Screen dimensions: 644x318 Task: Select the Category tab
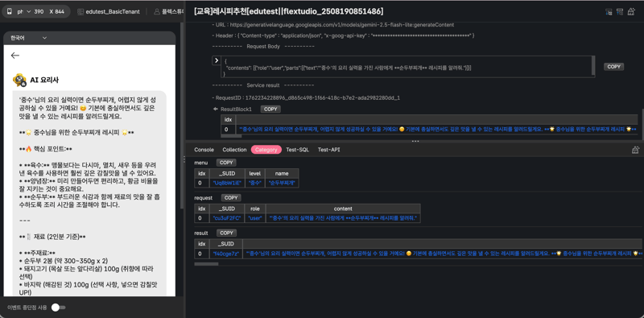coord(266,150)
